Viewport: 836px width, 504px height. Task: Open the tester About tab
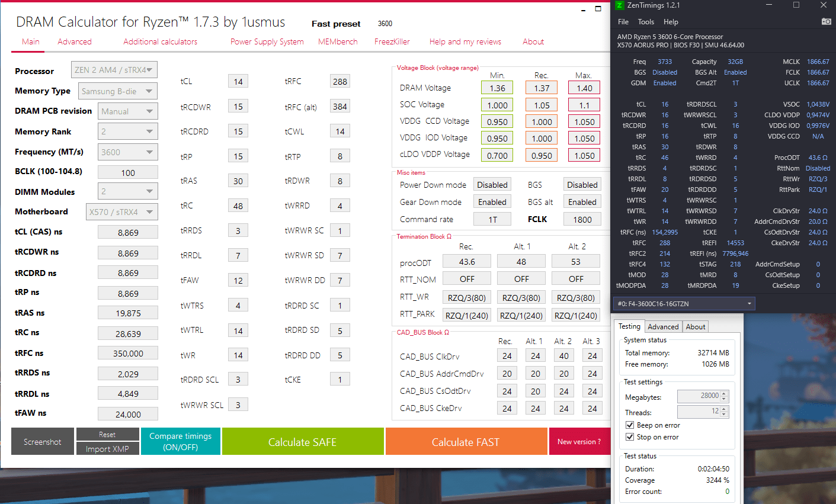point(696,327)
